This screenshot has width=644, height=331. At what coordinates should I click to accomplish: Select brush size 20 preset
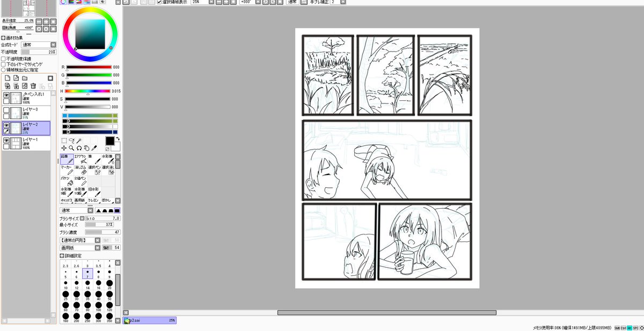pos(109,285)
